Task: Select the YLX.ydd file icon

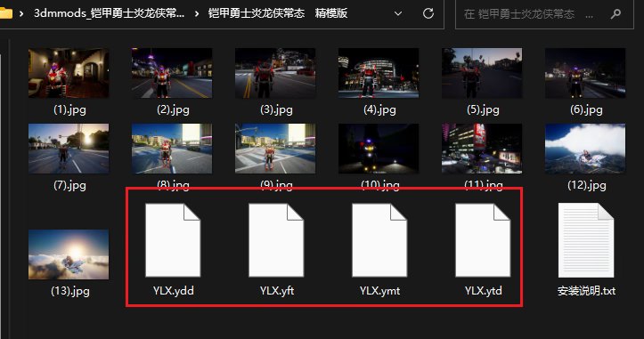Action: pyautogui.click(x=173, y=240)
